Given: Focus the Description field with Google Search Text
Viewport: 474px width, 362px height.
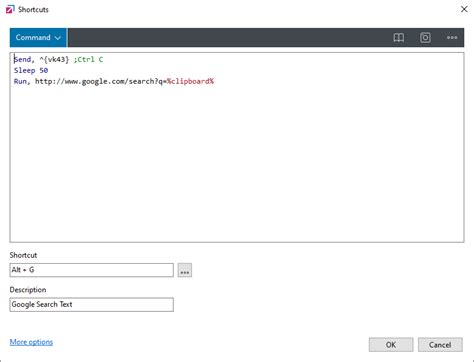Looking at the screenshot, I should point(91,305).
